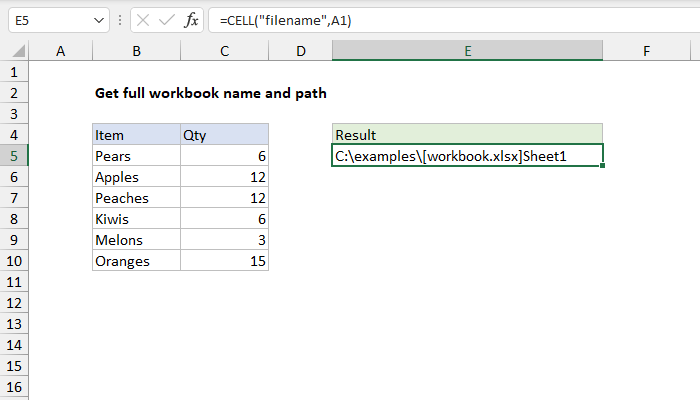
Task: Select row 8 header
Action: point(14,219)
